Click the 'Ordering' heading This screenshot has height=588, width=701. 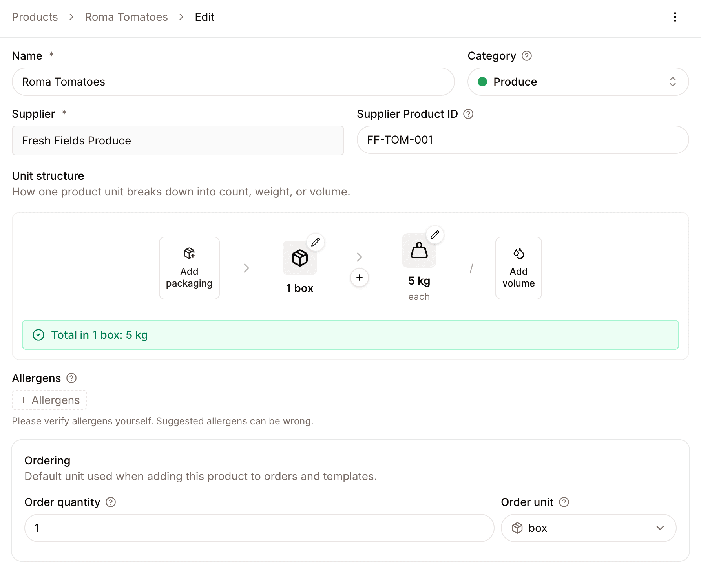pos(47,460)
